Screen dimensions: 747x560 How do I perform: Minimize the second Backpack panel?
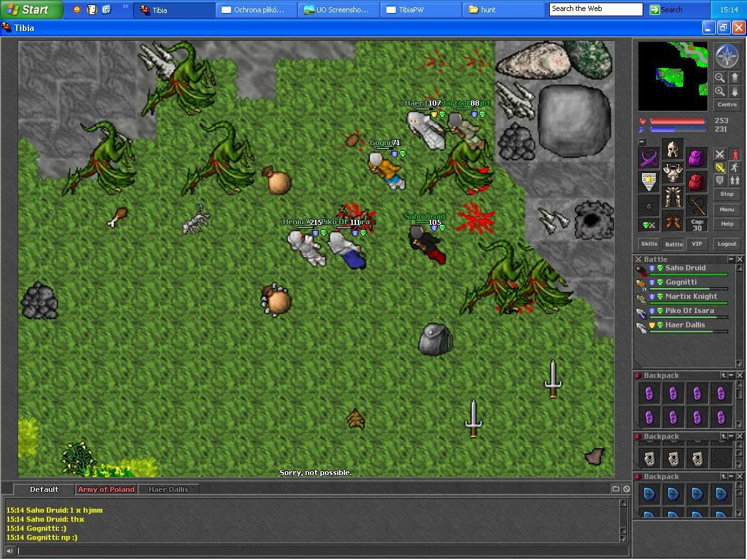pyautogui.click(x=731, y=436)
